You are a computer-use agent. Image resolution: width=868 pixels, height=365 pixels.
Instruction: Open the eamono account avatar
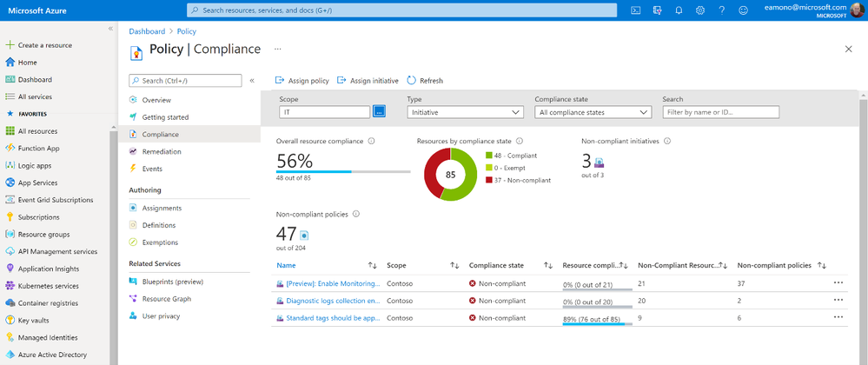point(858,10)
